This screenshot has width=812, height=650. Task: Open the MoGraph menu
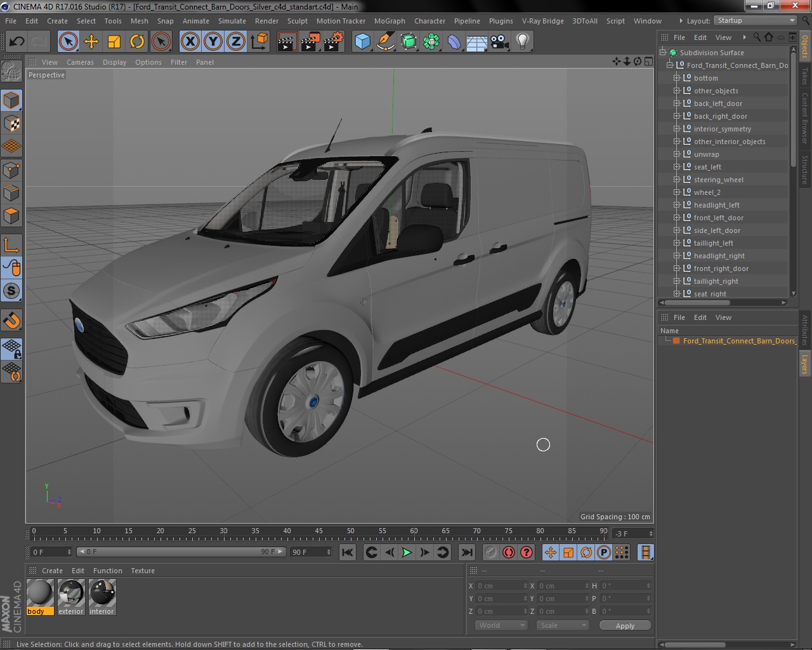390,21
